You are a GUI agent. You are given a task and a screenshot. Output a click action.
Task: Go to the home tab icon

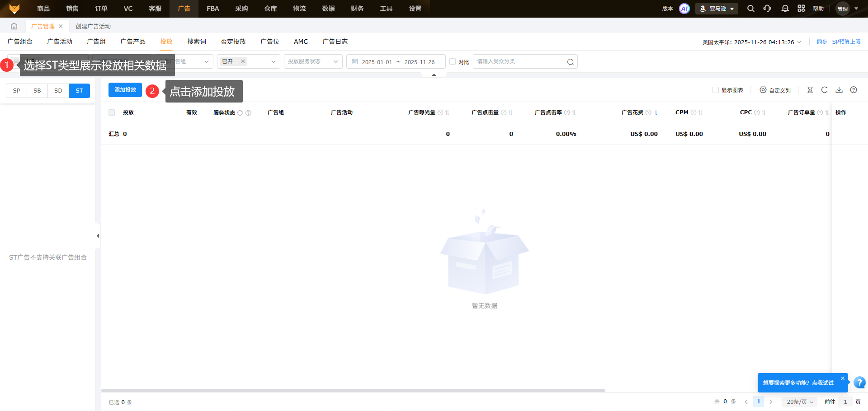tap(14, 26)
